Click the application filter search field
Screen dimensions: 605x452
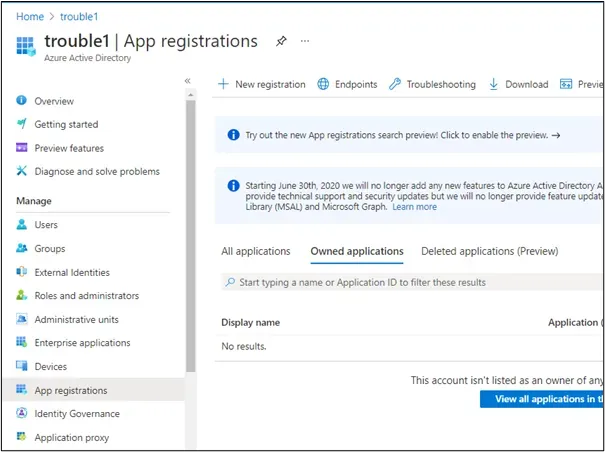coord(412,282)
